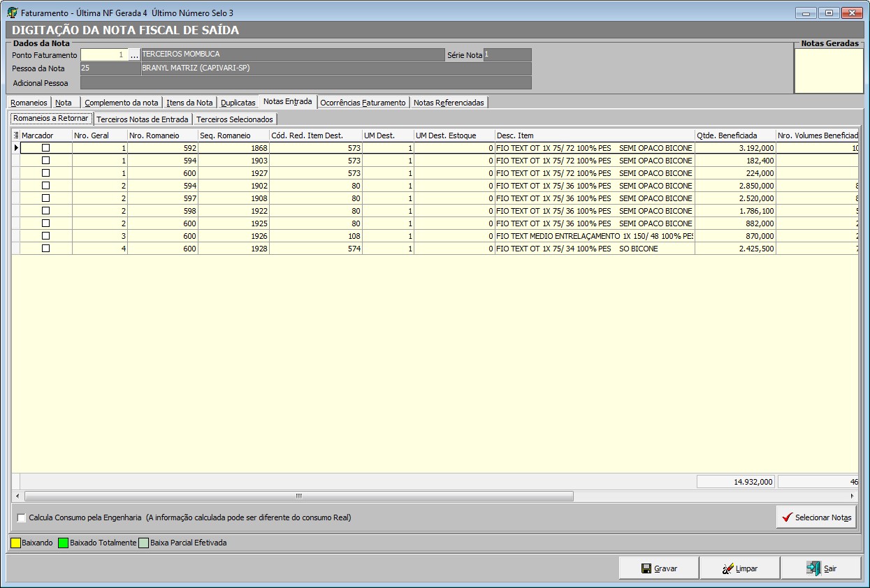Go to Ocorrências Faturamento tab

pos(363,103)
